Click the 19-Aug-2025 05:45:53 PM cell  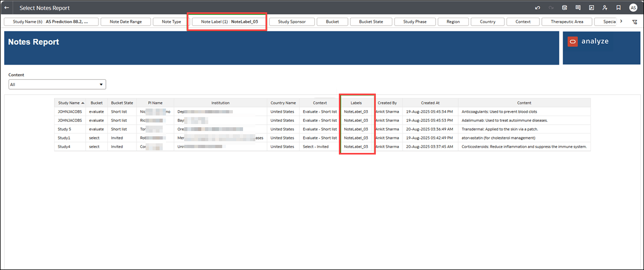tap(430, 120)
